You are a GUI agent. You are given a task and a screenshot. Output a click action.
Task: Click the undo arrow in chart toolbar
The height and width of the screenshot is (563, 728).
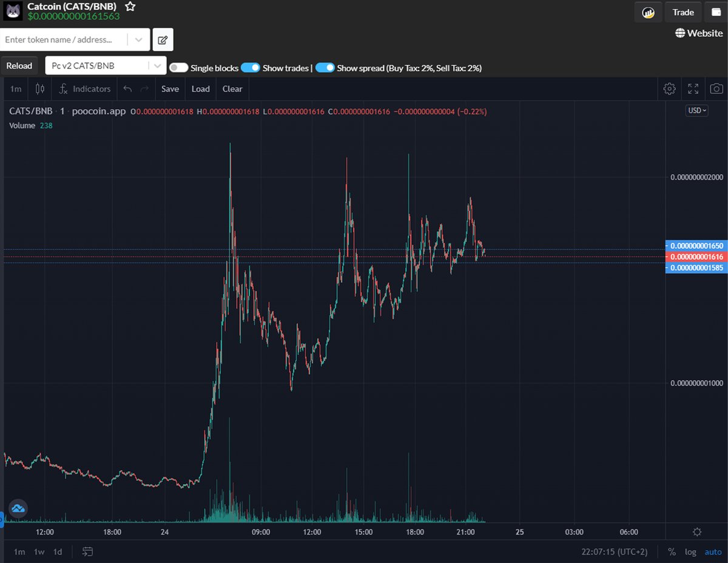coord(127,89)
